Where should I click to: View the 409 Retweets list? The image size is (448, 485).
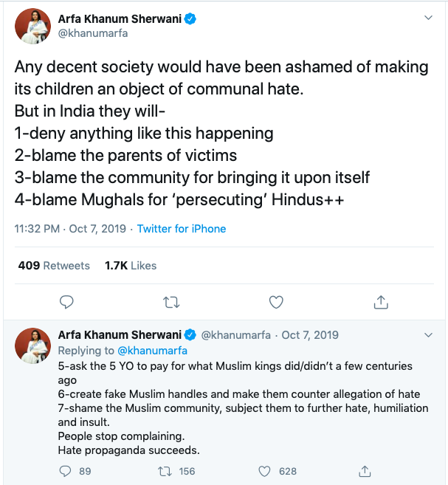click(54, 266)
